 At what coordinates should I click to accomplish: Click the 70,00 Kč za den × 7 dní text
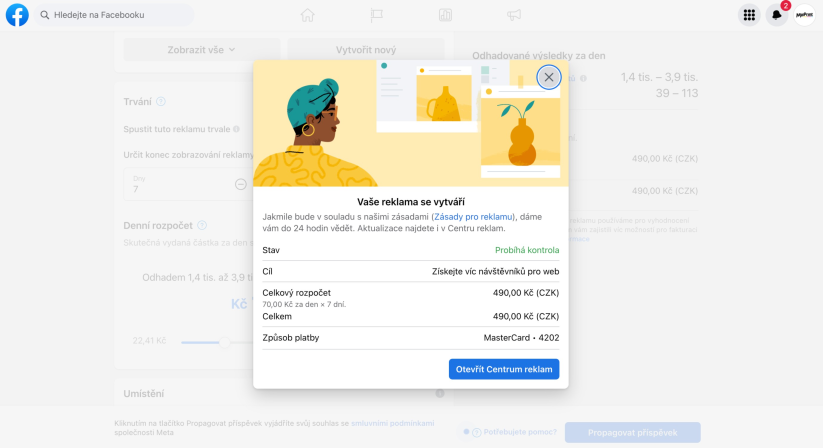pos(304,304)
